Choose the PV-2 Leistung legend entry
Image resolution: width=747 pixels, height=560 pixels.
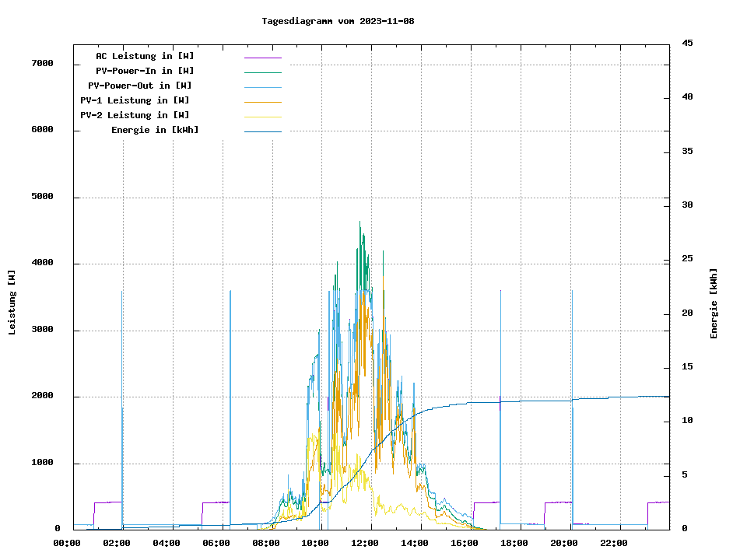[x=135, y=115]
